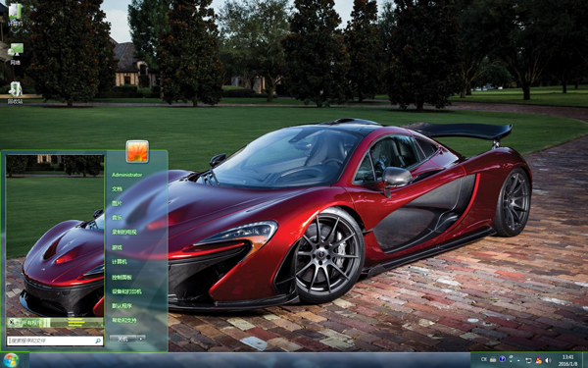Click the Windows Start orb

click(x=11, y=360)
